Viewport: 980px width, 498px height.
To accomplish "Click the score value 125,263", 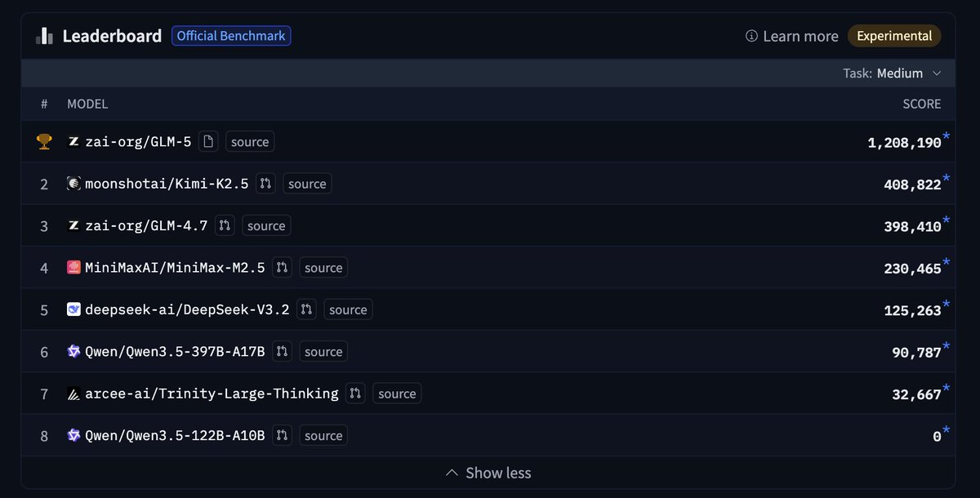I will [x=912, y=310].
